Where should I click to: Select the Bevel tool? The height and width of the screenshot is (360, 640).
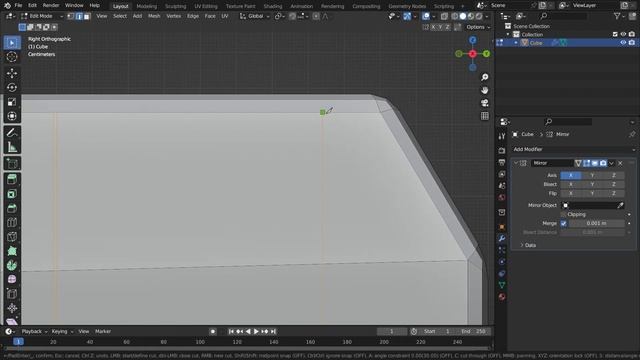pos(12,208)
